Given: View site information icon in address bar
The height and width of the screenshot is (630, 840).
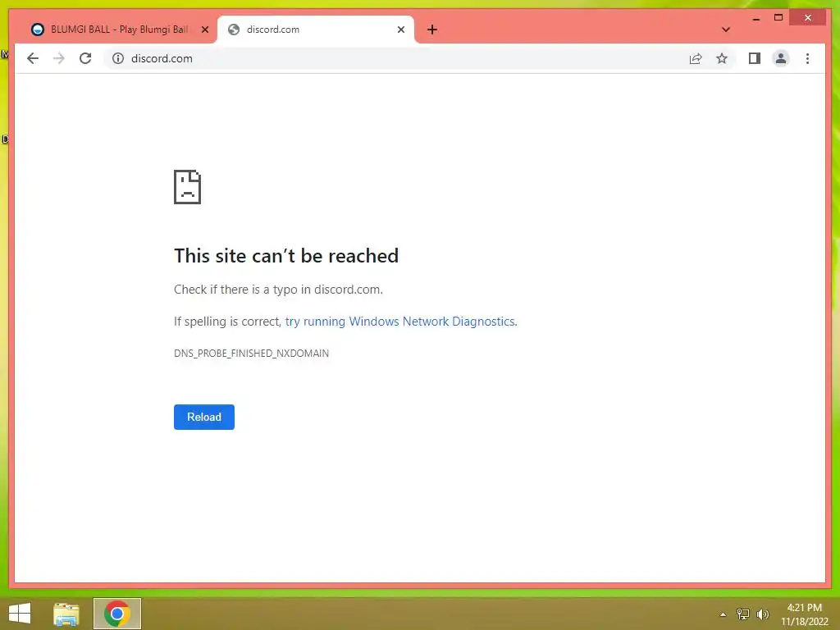Looking at the screenshot, I should tap(118, 58).
